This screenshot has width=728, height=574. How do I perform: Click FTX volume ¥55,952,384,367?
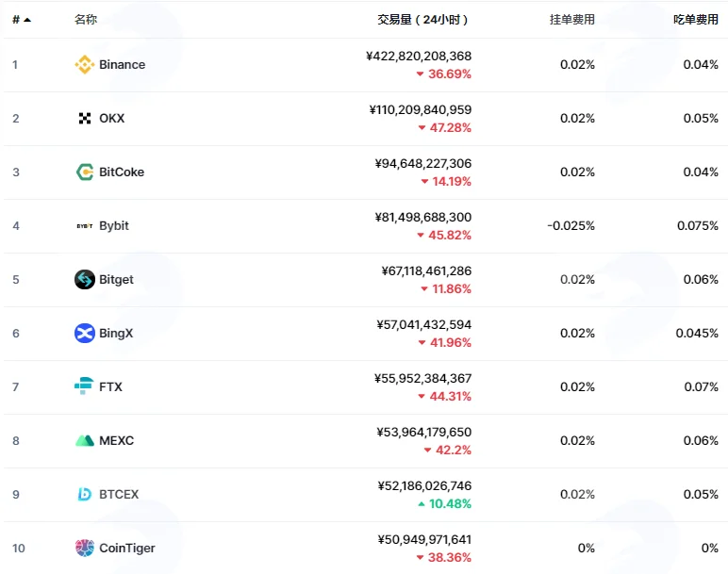point(423,379)
